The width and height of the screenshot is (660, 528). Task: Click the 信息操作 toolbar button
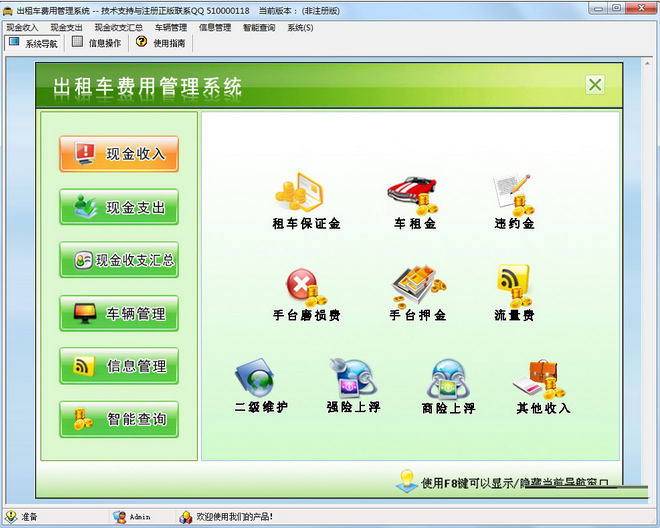(96, 43)
